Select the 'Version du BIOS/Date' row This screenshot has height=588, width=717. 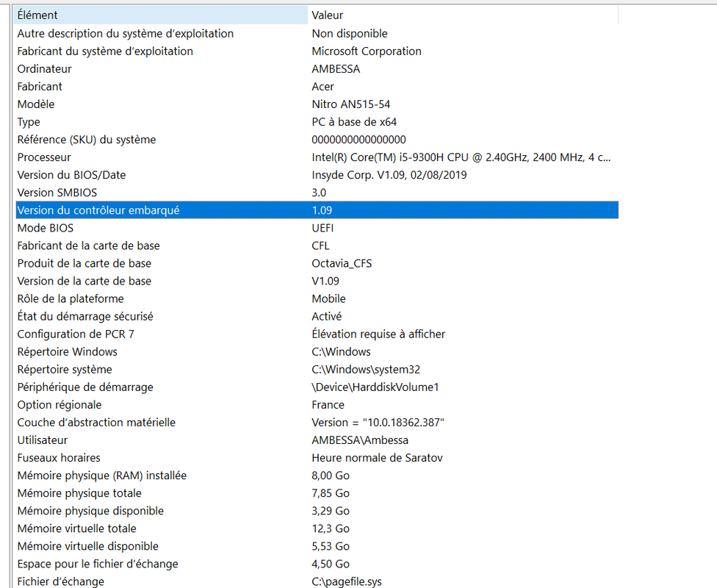coord(317,175)
